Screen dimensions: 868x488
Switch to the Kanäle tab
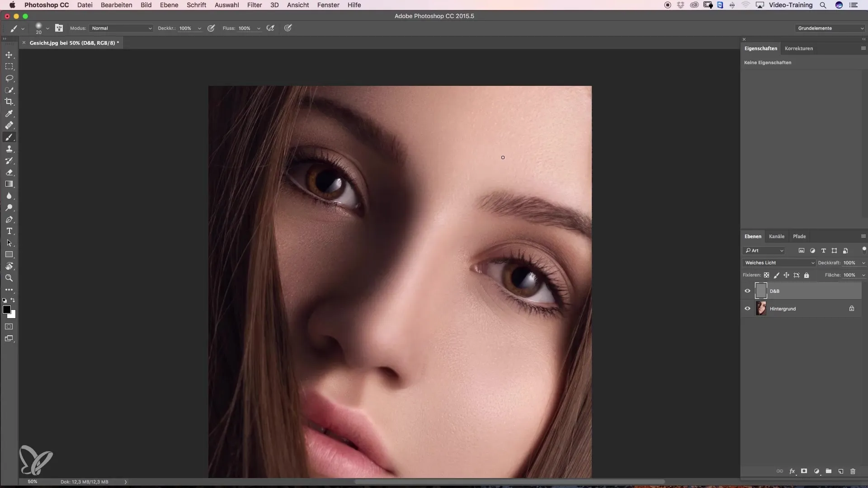coord(776,236)
